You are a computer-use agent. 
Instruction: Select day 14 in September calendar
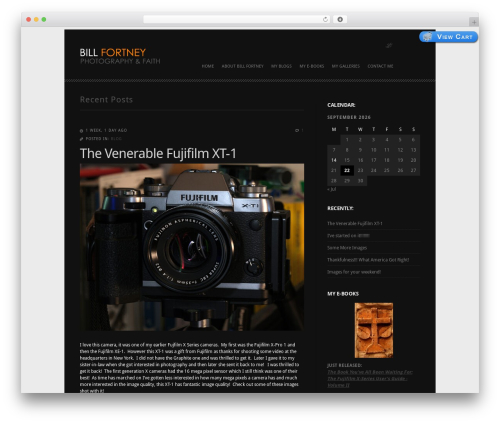334,160
